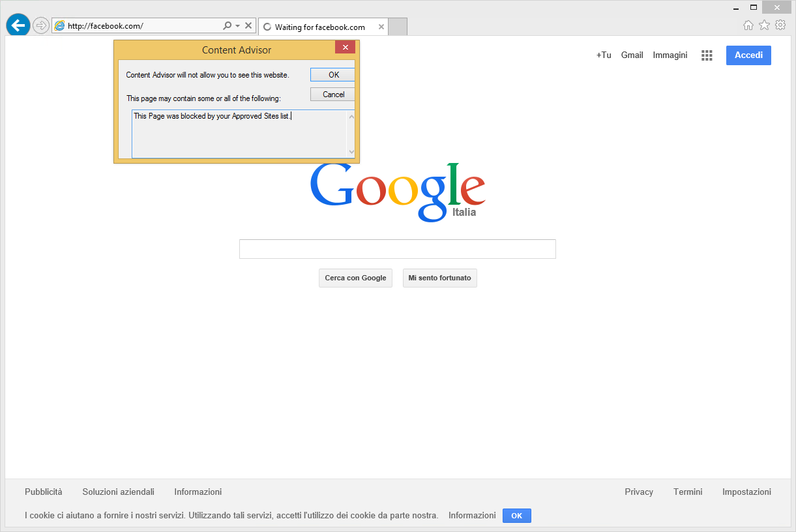Open the Tools gear icon
This screenshot has width=796, height=532.
pos(780,25)
